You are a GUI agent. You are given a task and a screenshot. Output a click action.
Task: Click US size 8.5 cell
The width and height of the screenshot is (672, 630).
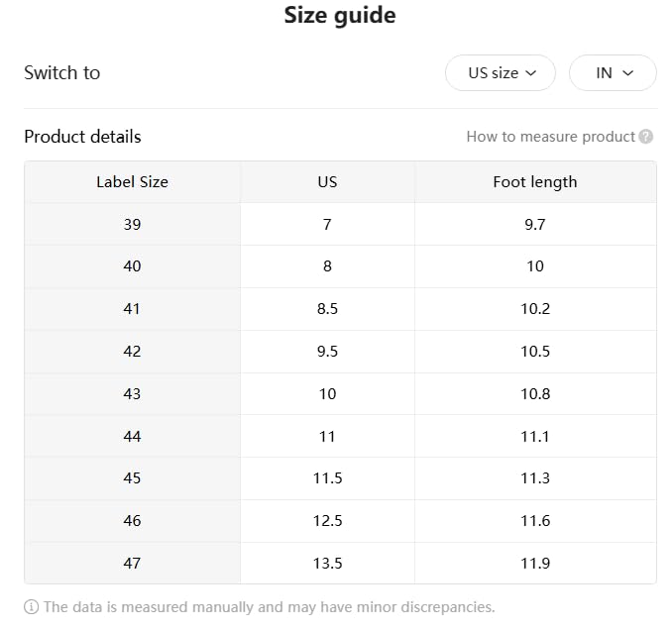coord(327,309)
